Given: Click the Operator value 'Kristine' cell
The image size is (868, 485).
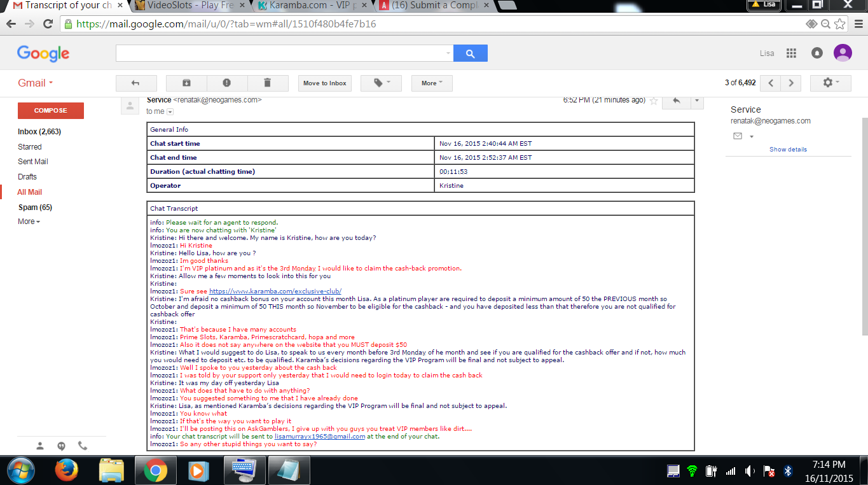Looking at the screenshot, I should click(x=564, y=186).
